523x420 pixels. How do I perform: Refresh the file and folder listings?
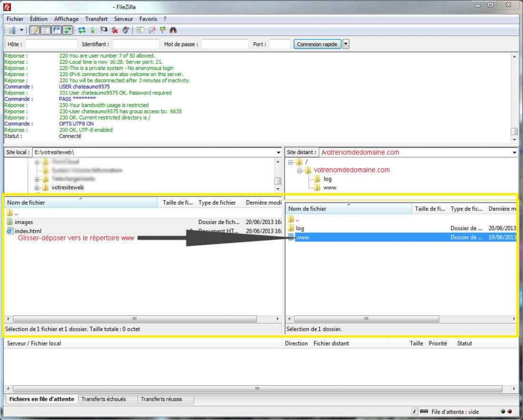pos(81,30)
